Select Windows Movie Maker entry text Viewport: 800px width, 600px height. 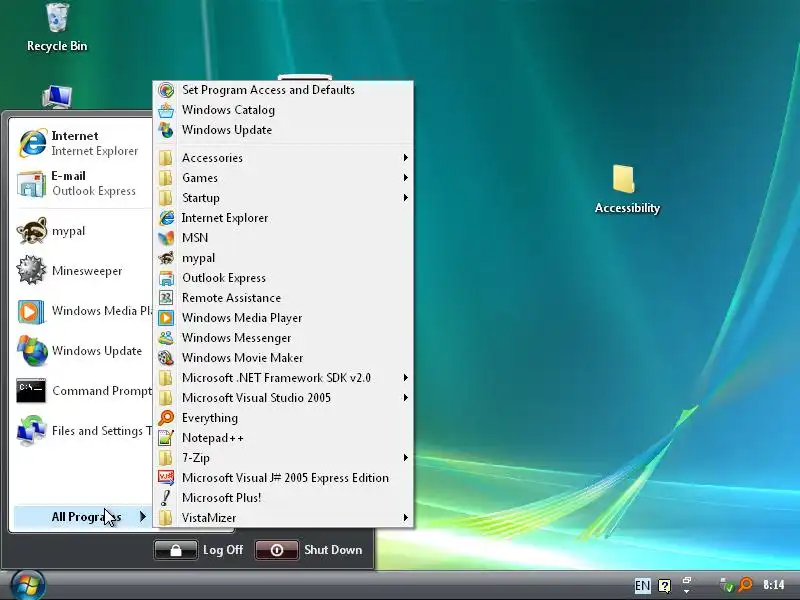point(243,358)
